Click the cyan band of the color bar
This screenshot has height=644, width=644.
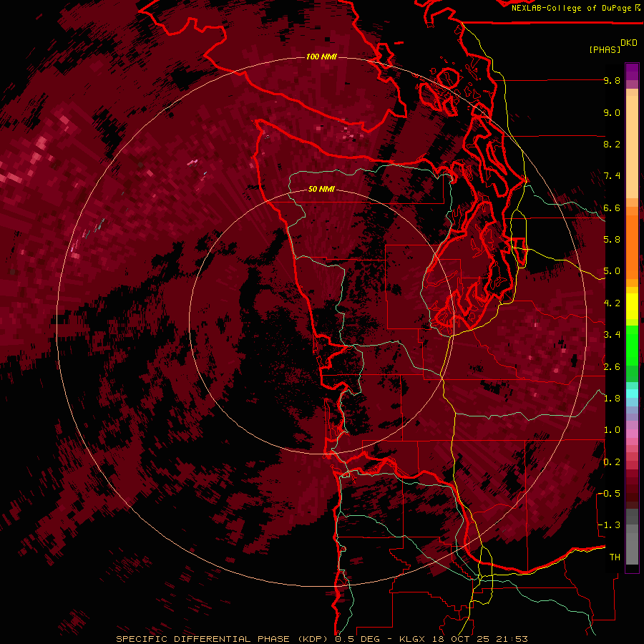pos(632,394)
